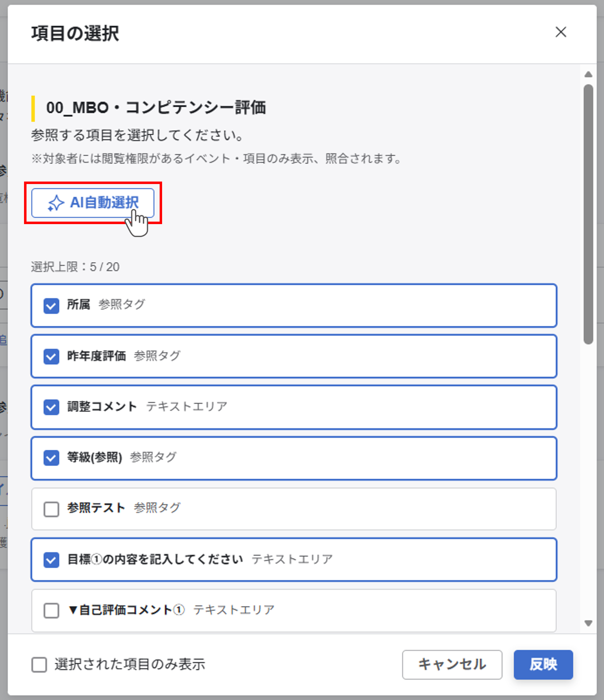Click the 昨年度評価 item label
This screenshot has height=700, width=604.
[x=97, y=356]
